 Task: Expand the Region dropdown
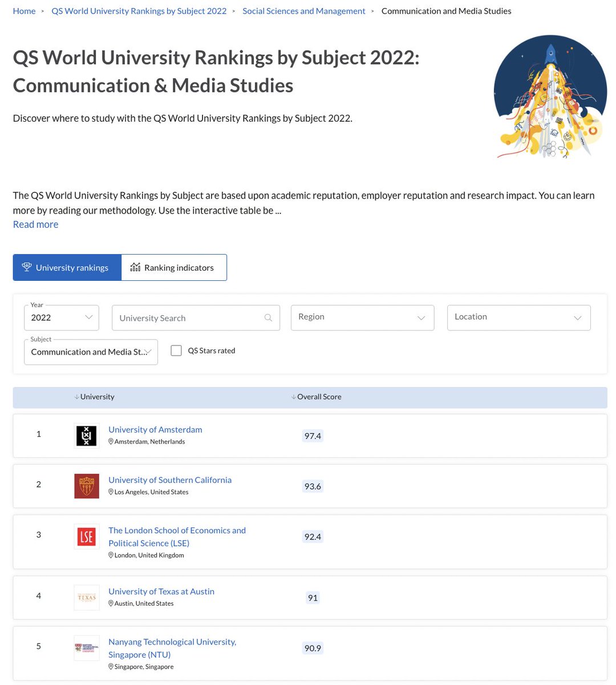point(363,317)
